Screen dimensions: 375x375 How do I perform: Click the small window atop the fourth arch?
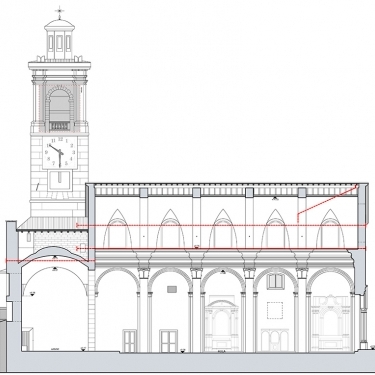pyautogui.click(x=275, y=281)
